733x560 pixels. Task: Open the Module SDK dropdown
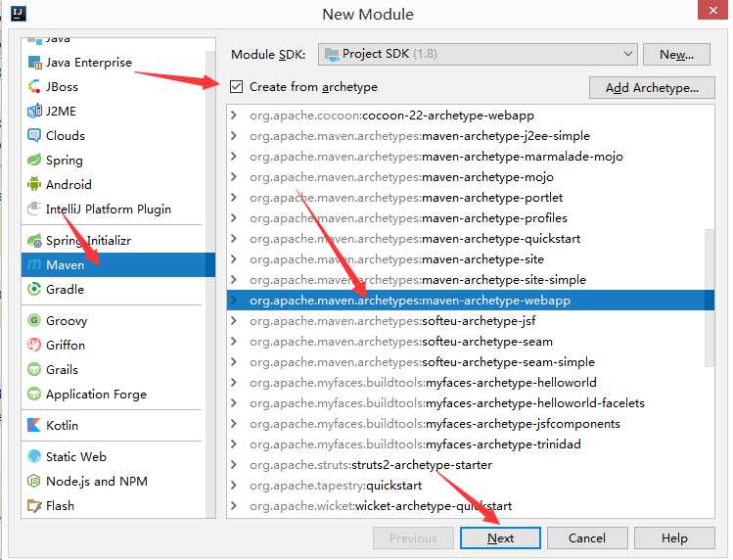(x=478, y=54)
